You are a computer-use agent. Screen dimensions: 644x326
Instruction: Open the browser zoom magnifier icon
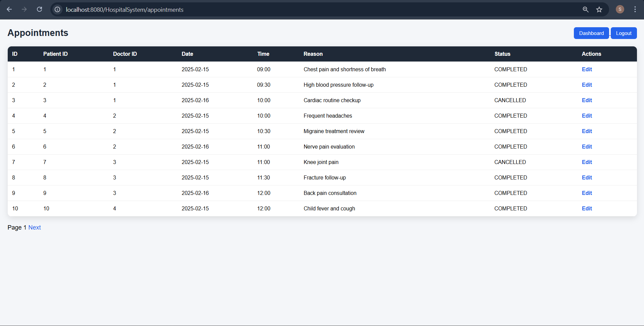click(586, 9)
